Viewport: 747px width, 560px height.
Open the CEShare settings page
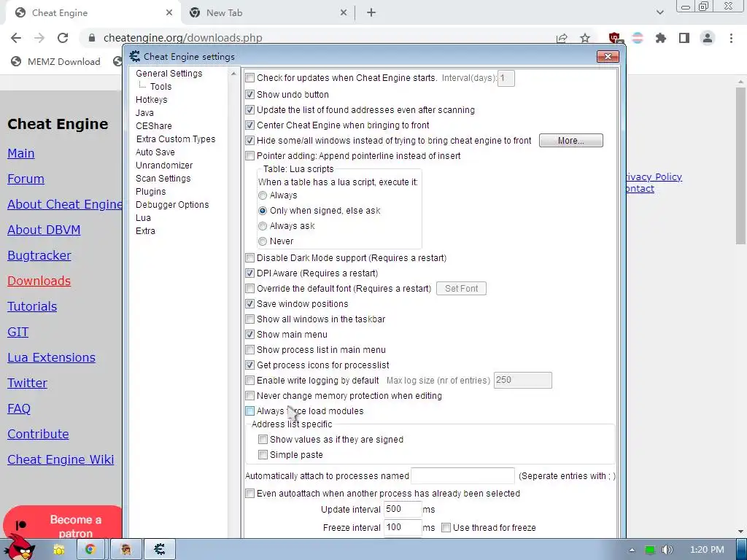point(154,125)
